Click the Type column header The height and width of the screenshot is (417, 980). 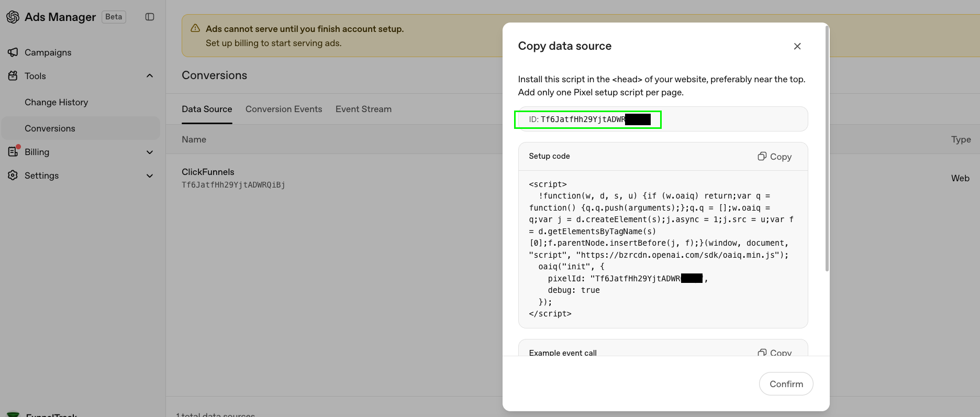click(x=961, y=139)
